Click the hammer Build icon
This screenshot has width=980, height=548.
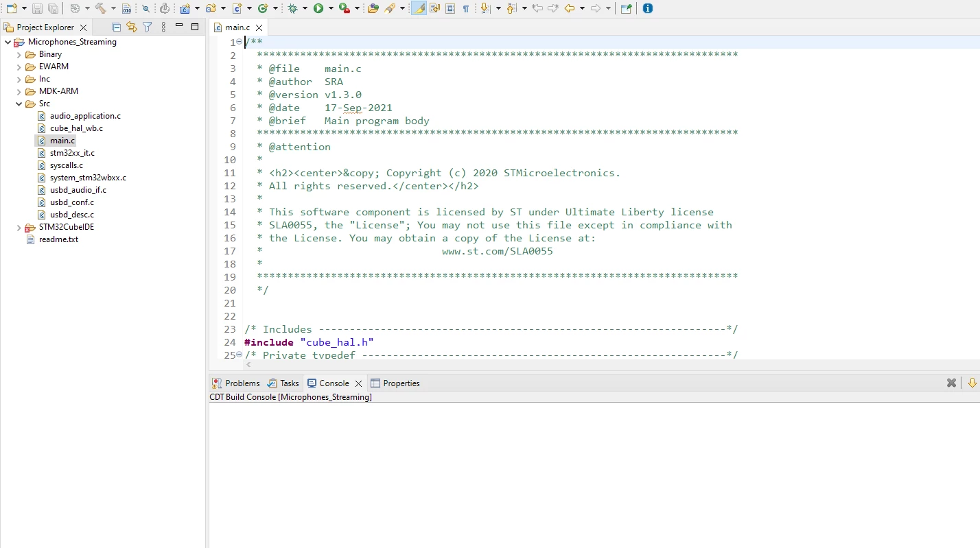(100, 8)
